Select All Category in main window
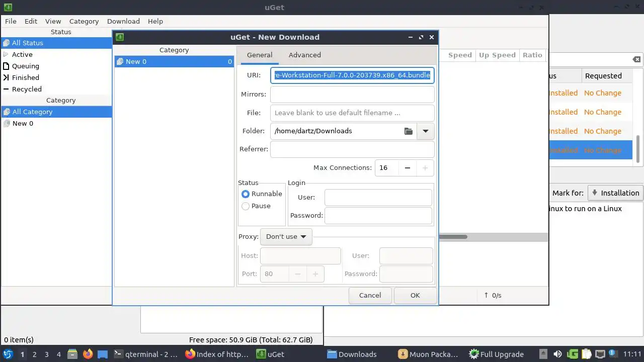The image size is (644, 362). pos(56,112)
